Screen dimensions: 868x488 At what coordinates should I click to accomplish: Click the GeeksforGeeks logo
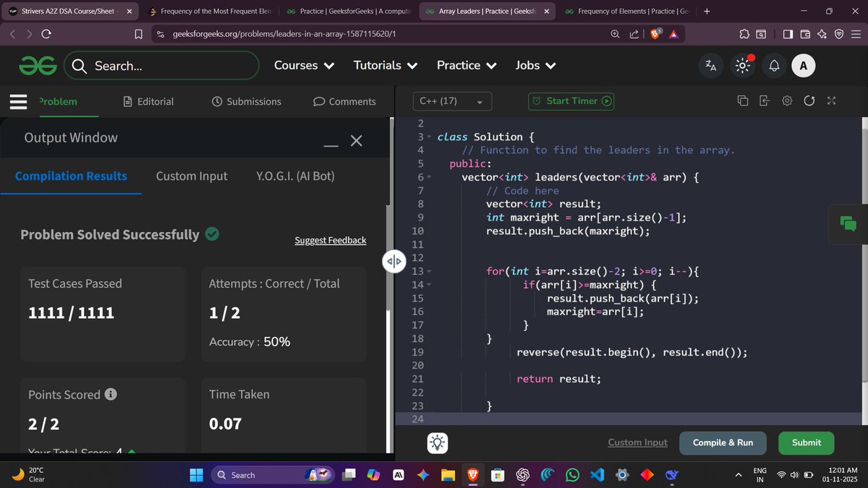(x=38, y=65)
